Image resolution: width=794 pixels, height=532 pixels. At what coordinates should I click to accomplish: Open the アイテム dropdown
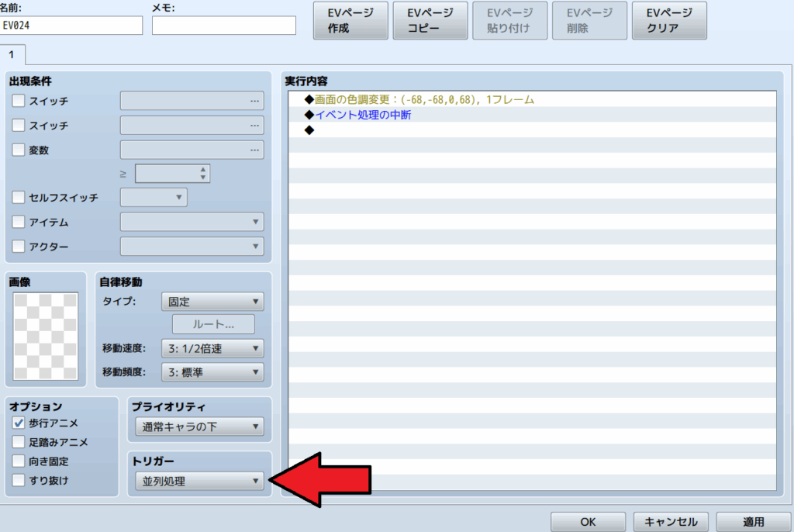tap(192, 222)
